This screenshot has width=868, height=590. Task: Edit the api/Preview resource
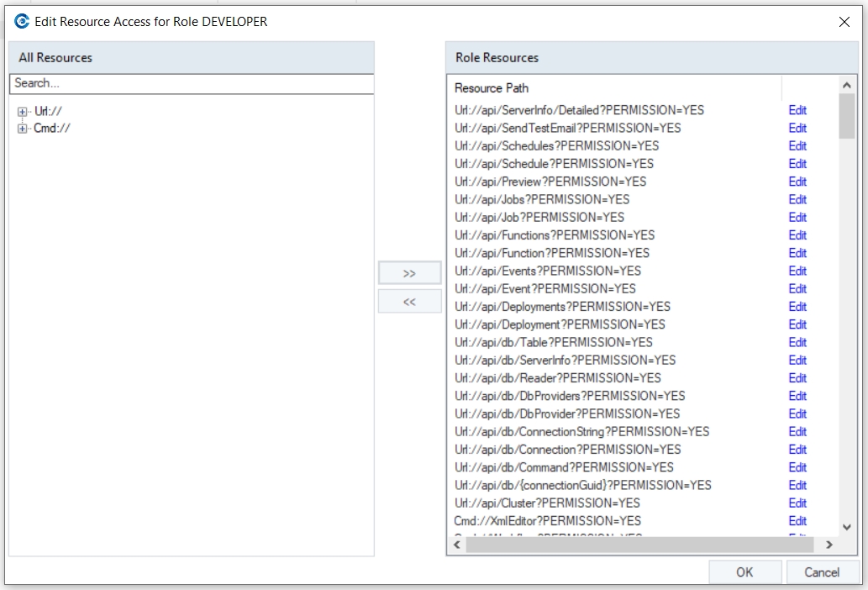[x=797, y=182]
